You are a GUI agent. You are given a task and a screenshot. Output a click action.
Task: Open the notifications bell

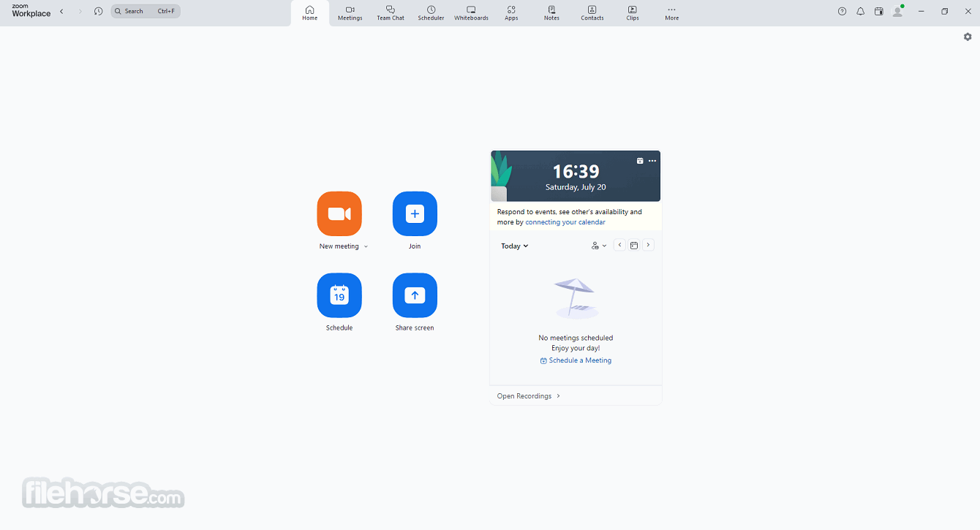(860, 11)
